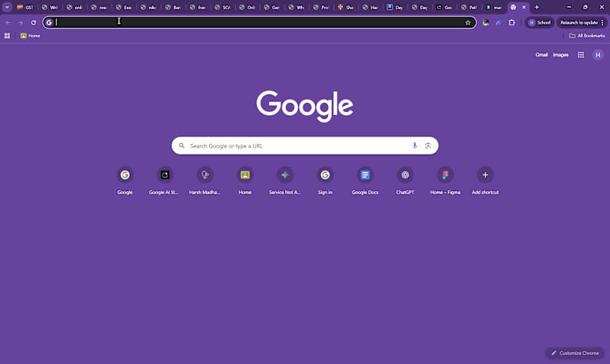Bookmark this tab with star icon

(468, 23)
